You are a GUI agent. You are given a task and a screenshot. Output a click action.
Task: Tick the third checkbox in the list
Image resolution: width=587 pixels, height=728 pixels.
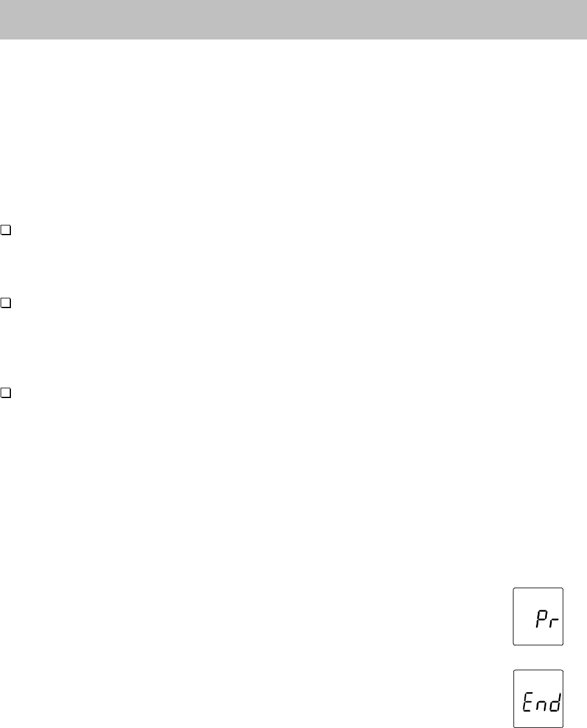point(5,393)
